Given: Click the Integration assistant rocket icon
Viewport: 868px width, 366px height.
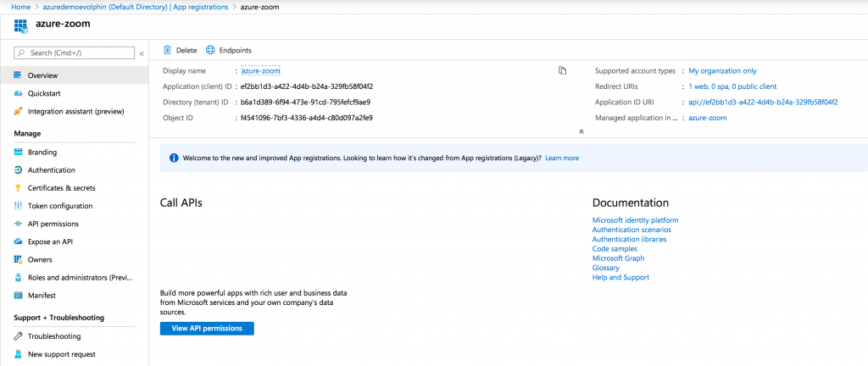Looking at the screenshot, I should 18,111.
